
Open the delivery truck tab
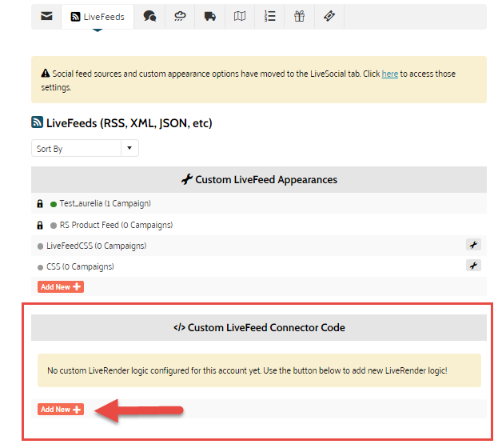tap(210, 17)
